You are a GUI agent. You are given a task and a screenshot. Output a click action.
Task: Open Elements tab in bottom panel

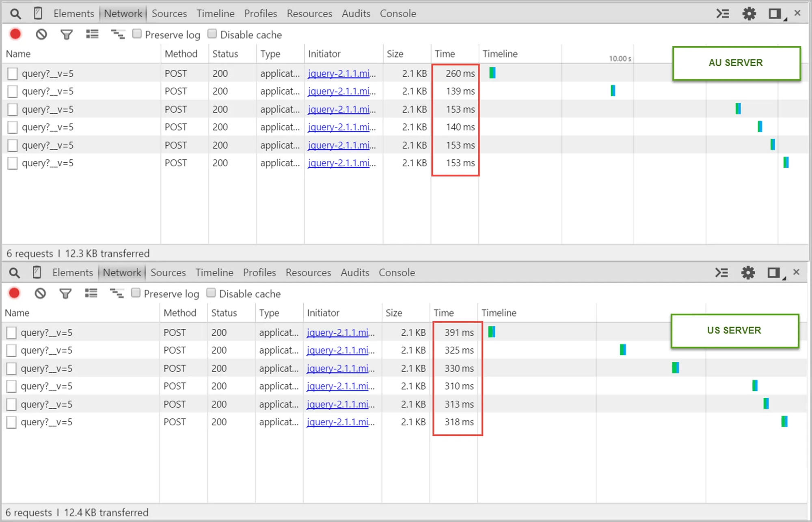pos(73,272)
